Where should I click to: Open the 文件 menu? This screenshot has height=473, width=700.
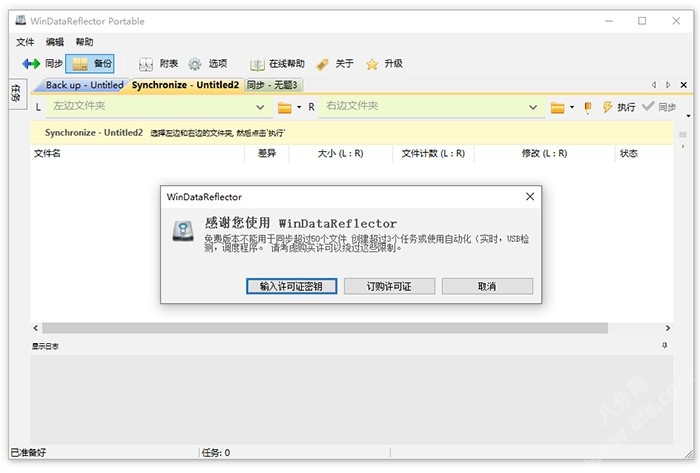tap(25, 42)
